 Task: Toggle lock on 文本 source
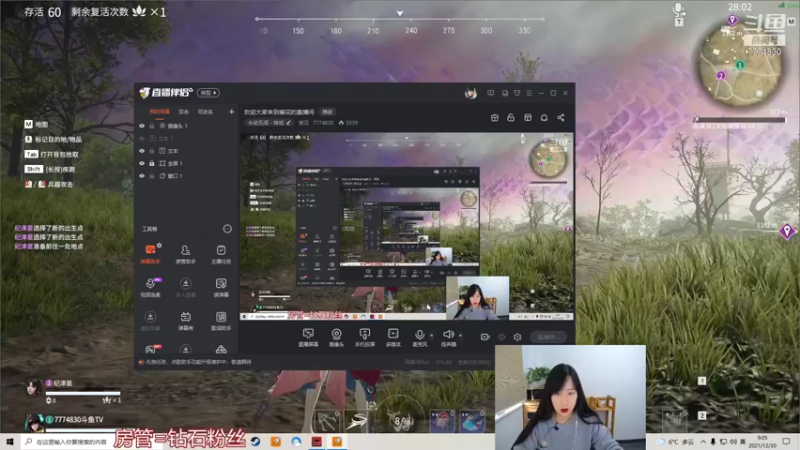pyautogui.click(x=152, y=151)
